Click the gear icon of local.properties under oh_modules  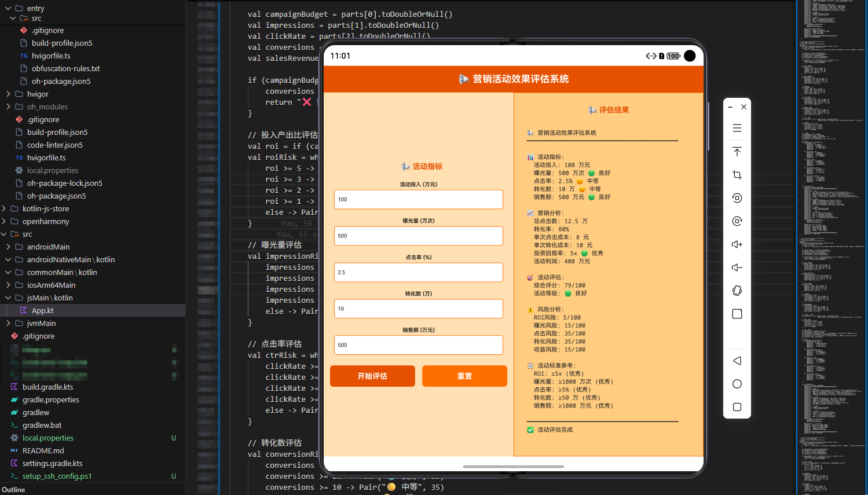pos(19,170)
